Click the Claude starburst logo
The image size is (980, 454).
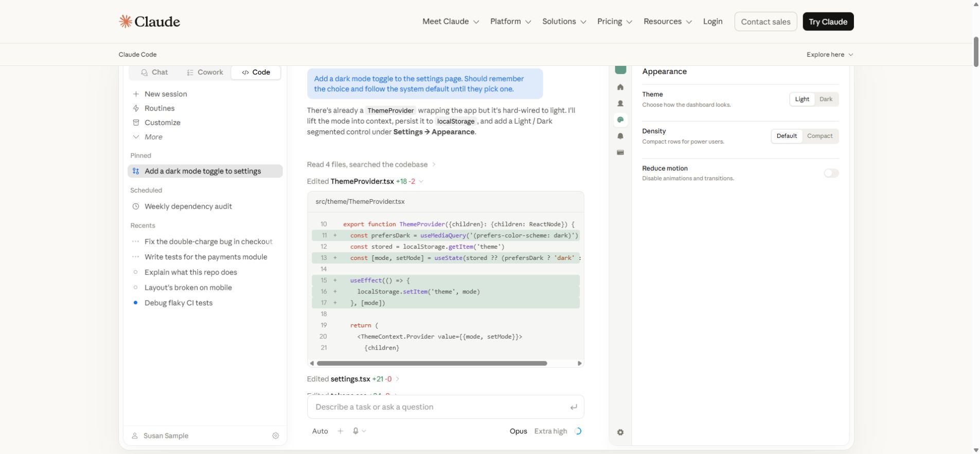point(126,21)
